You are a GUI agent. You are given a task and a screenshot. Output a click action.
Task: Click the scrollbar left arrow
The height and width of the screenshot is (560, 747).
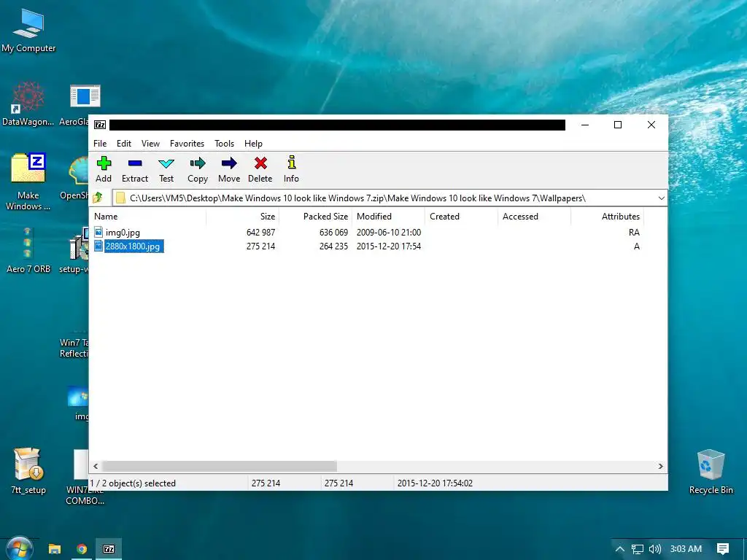click(96, 466)
